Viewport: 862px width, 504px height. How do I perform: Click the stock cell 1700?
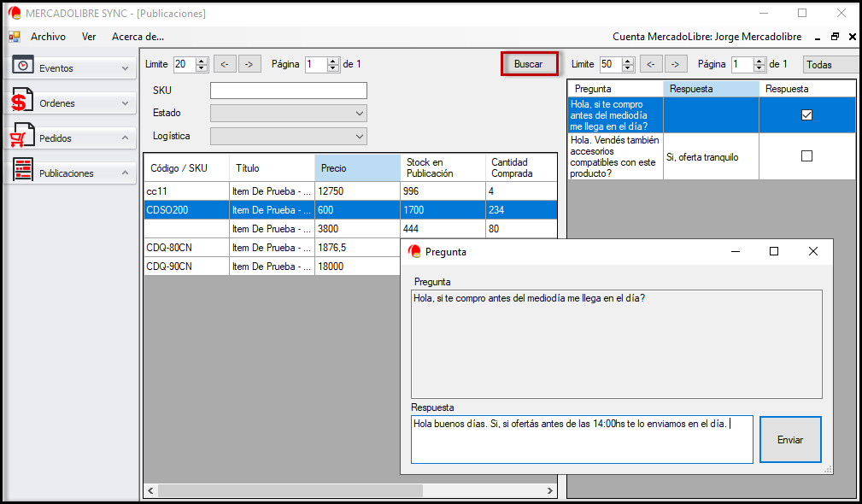click(x=443, y=210)
